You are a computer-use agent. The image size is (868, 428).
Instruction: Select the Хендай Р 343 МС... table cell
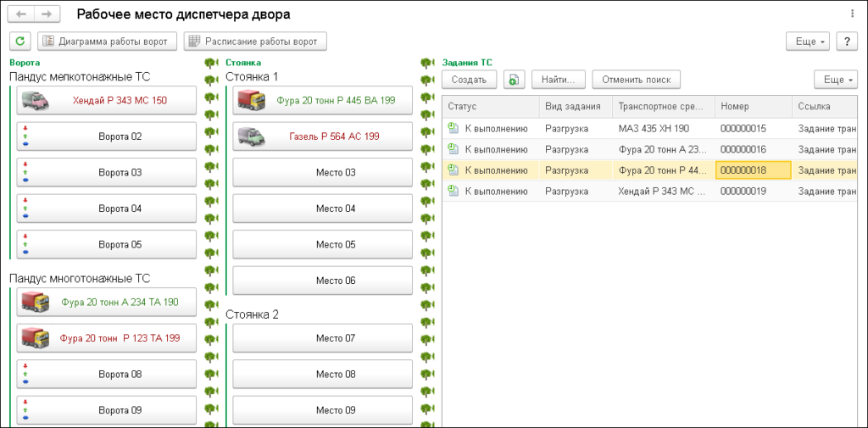click(x=663, y=191)
